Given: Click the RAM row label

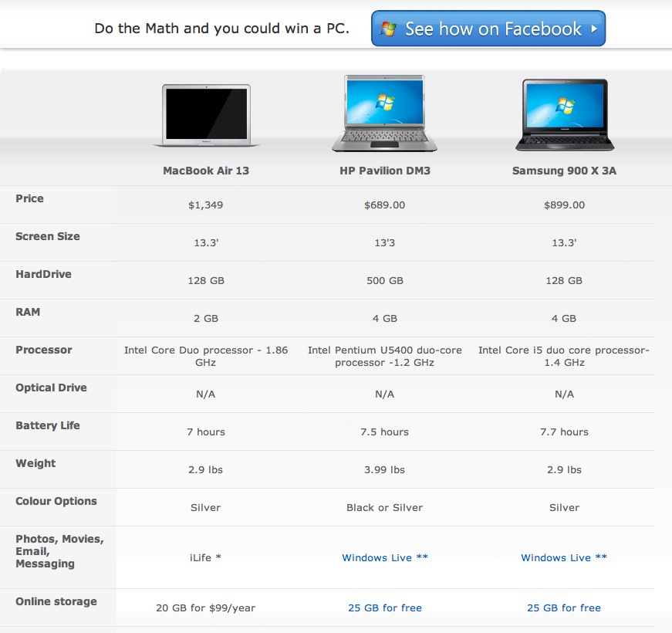Looking at the screenshot, I should click(28, 312).
